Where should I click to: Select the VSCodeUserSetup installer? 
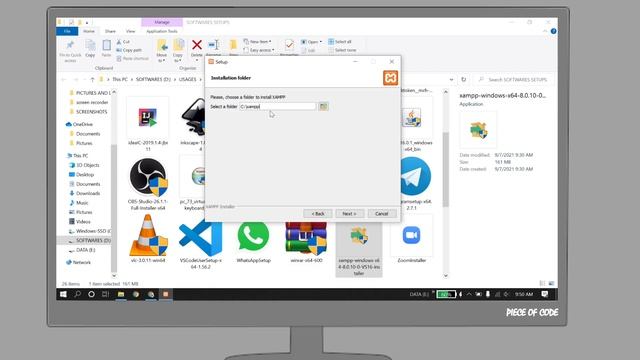click(201, 244)
